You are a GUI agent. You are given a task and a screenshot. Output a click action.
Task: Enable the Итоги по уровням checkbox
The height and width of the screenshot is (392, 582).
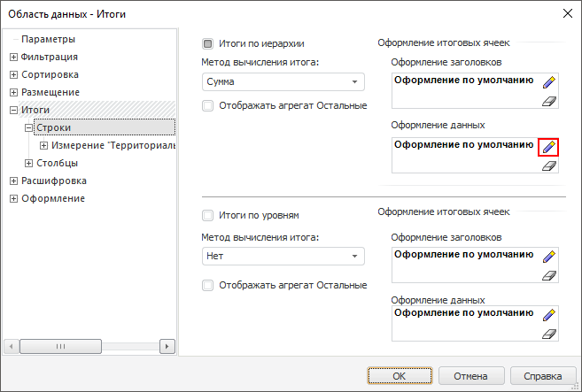(208, 215)
